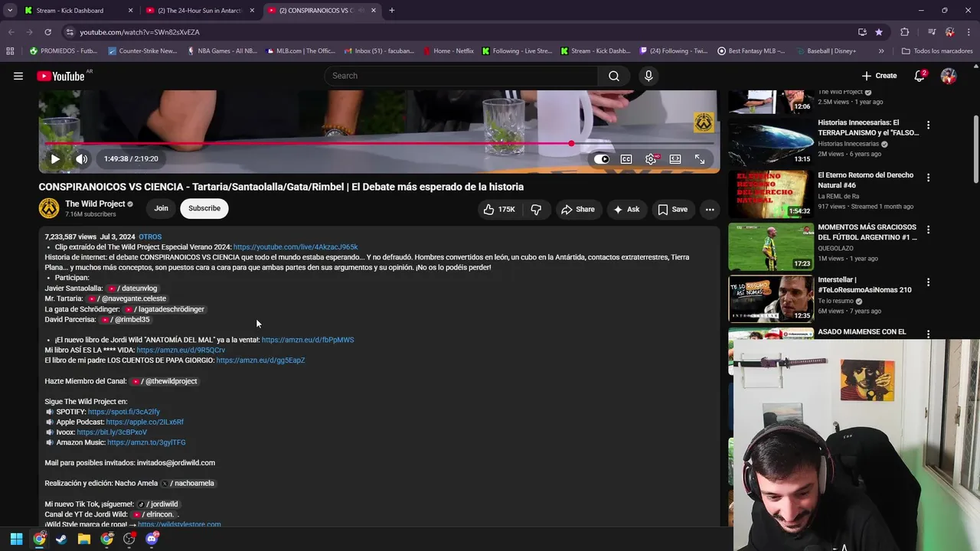Viewport: 980px width, 551px height.
Task: Open the account avatar menu
Action: click(949, 76)
